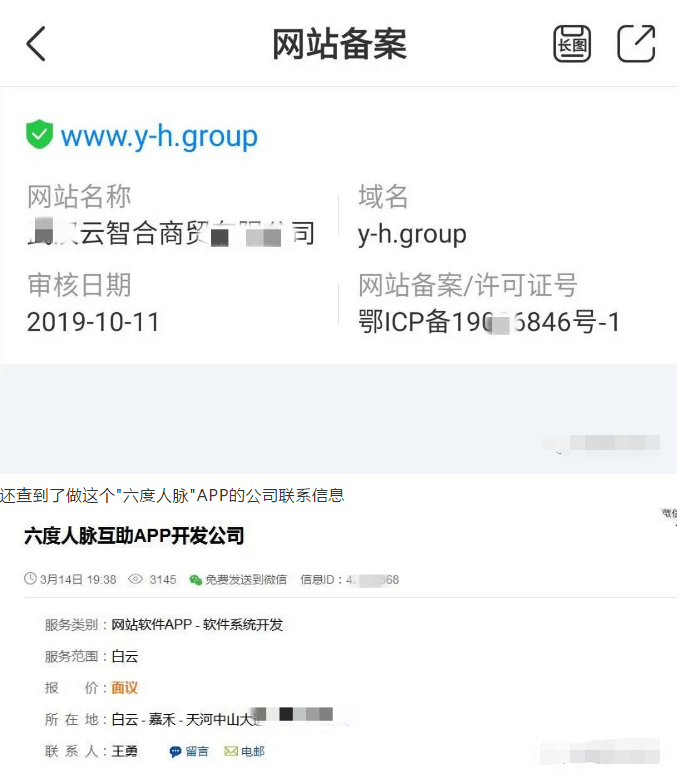Click the eye views icon

[135, 579]
